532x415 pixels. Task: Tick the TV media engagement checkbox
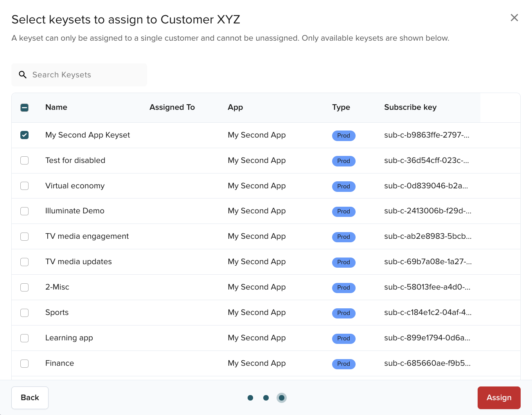tap(25, 237)
